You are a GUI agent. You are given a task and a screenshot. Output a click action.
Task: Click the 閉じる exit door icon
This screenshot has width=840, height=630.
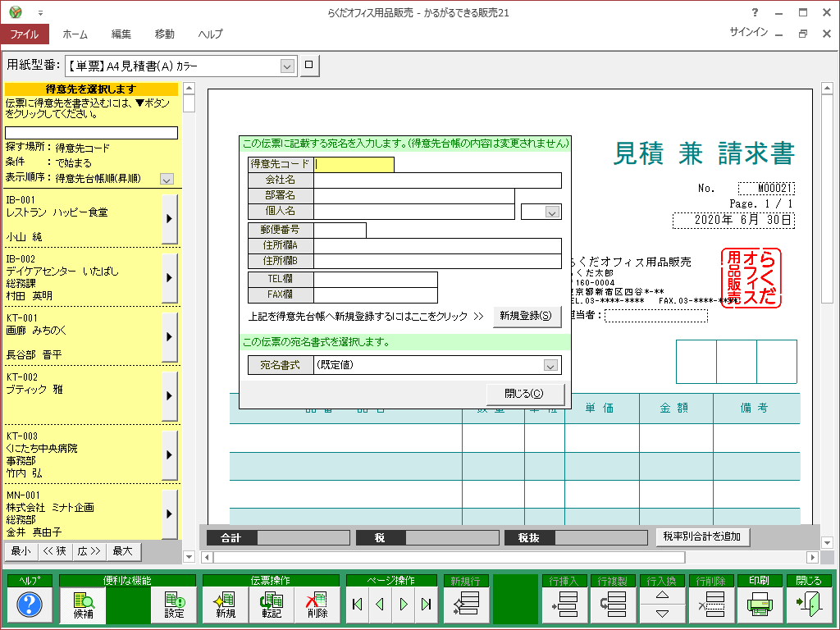(x=809, y=605)
